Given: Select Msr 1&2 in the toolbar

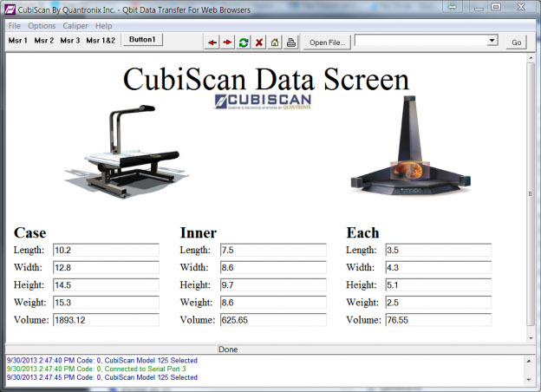Looking at the screenshot, I should [x=101, y=41].
